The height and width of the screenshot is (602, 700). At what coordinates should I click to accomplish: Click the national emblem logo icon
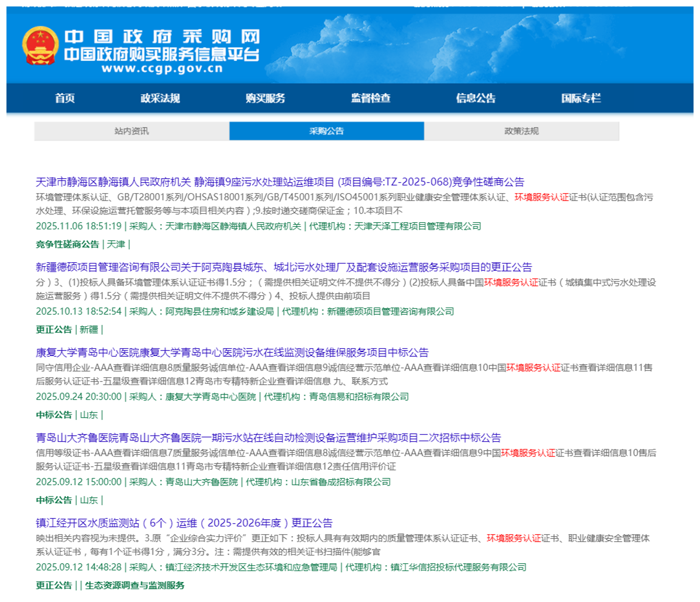[40, 46]
